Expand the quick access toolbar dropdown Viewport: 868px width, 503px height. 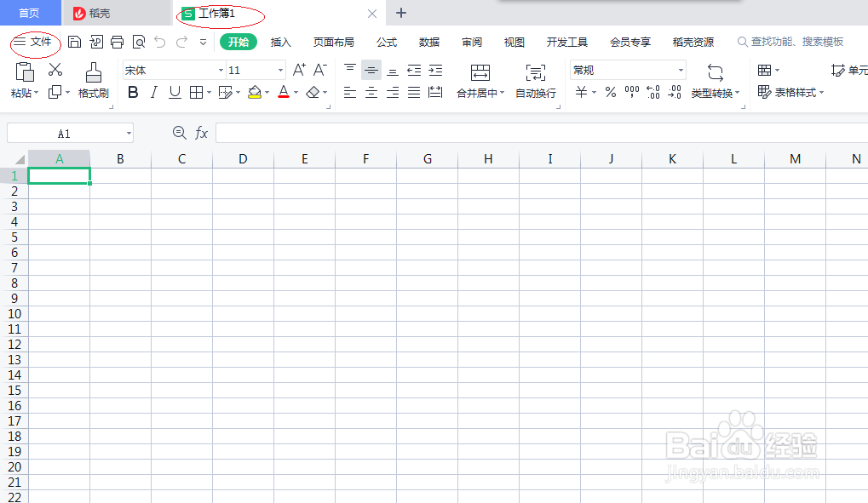(204, 42)
